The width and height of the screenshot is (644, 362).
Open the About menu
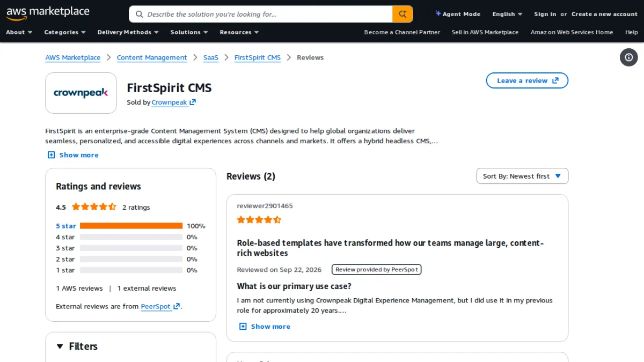click(19, 32)
